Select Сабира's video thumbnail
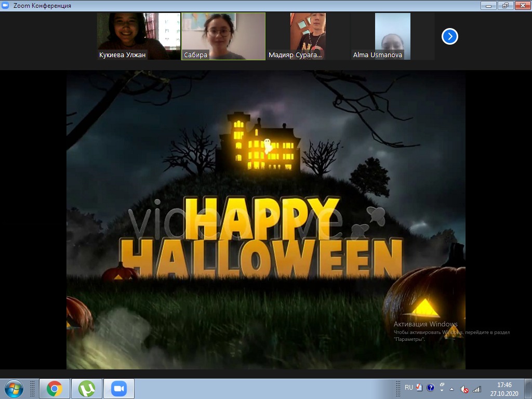Screen dimensions: 532x399 pos(223,36)
